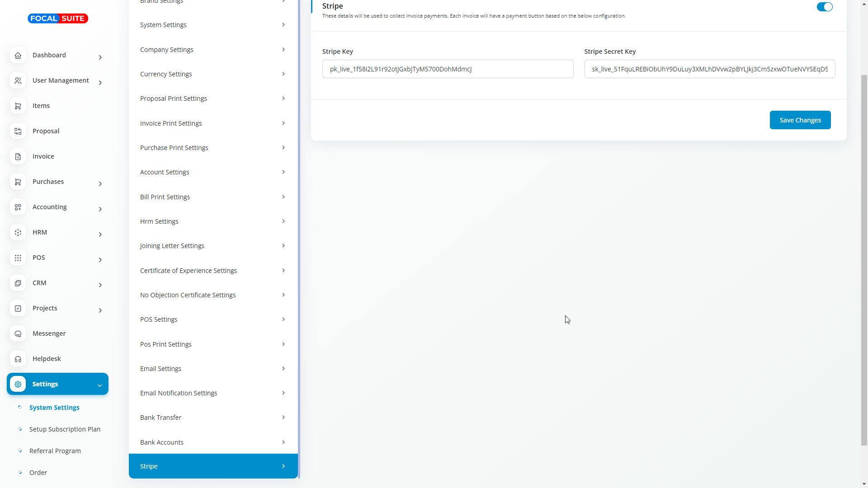Click the CRM sidebar icon
Viewport: 868px width, 488px height.
[18, 283]
